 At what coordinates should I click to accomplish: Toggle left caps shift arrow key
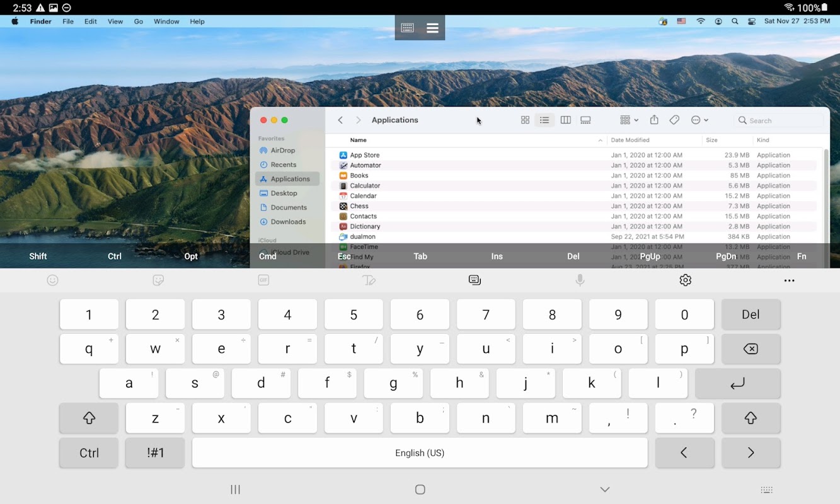tap(89, 418)
